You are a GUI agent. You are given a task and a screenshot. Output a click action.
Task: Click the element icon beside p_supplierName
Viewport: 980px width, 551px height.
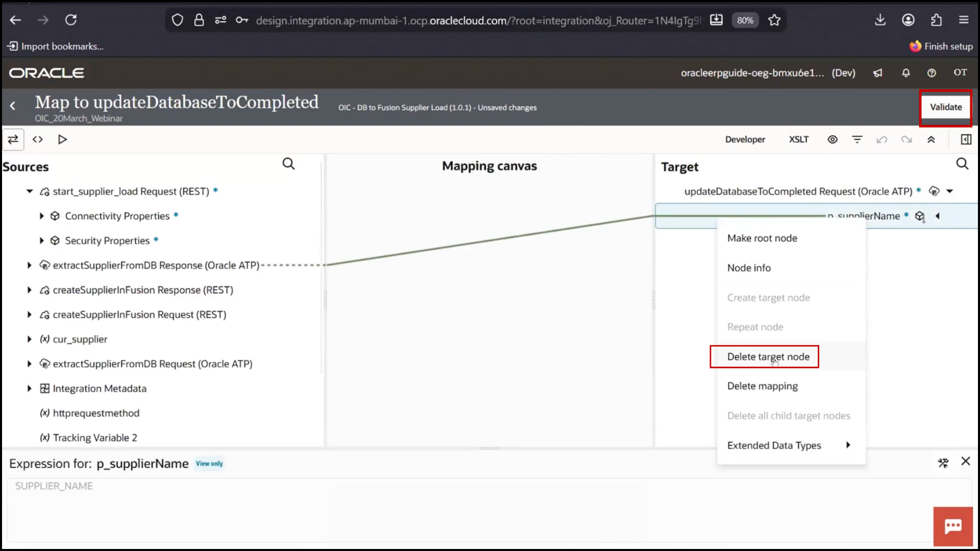click(920, 216)
